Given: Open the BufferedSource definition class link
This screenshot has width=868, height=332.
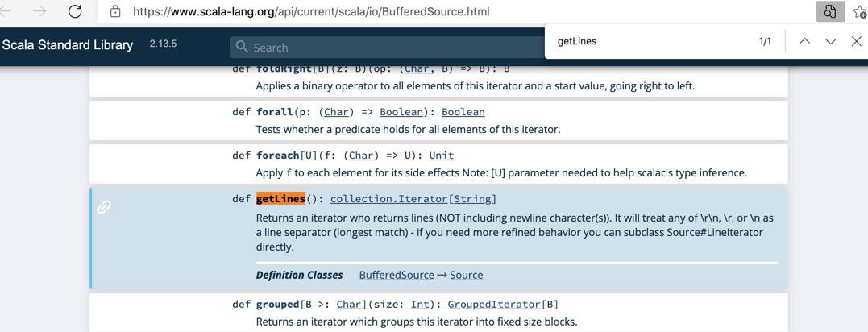Looking at the screenshot, I should pos(397,275).
